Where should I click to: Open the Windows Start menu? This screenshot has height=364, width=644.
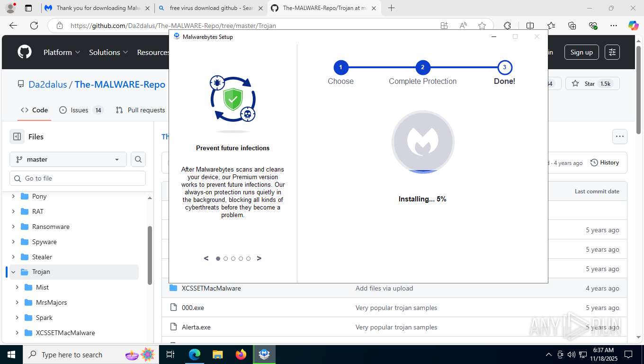pos(11,355)
